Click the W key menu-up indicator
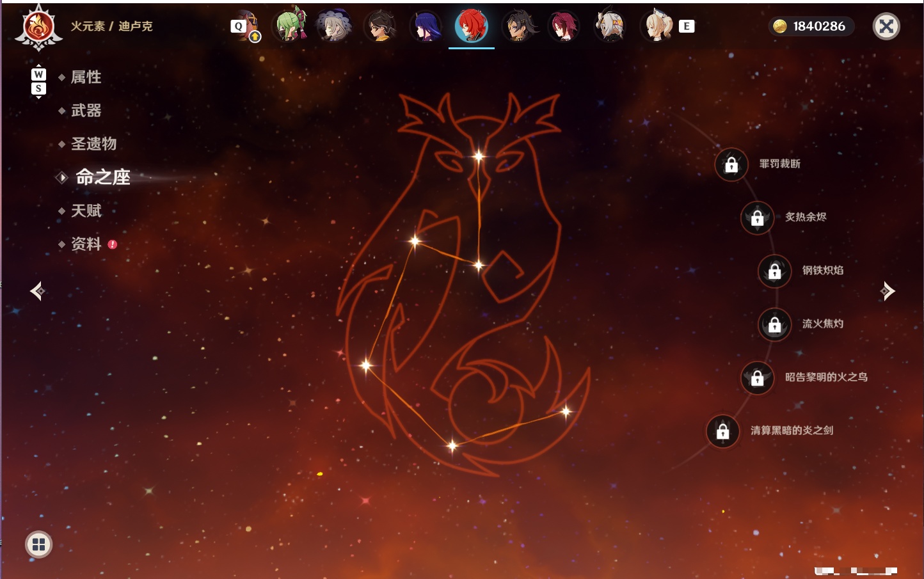Viewport: 924px width, 579px height. click(x=38, y=74)
